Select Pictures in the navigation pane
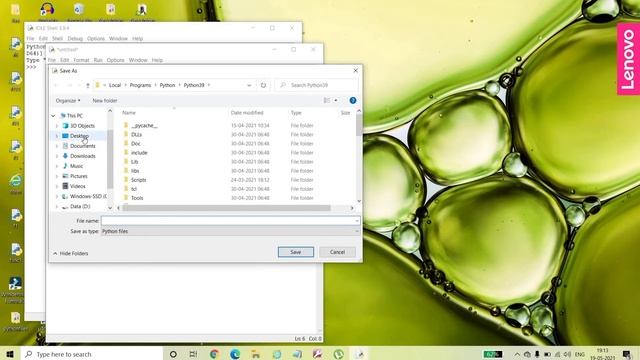This screenshot has height=360, width=640. pos(79,176)
